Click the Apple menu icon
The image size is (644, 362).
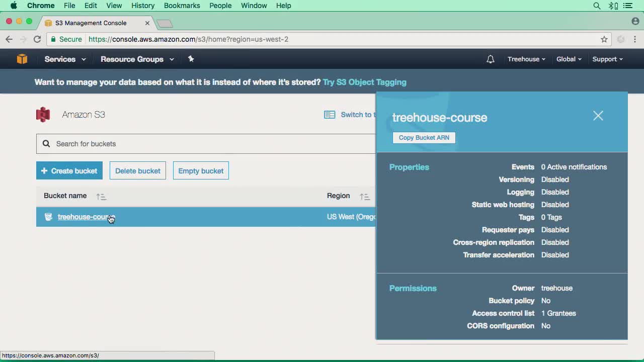tap(14, 6)
